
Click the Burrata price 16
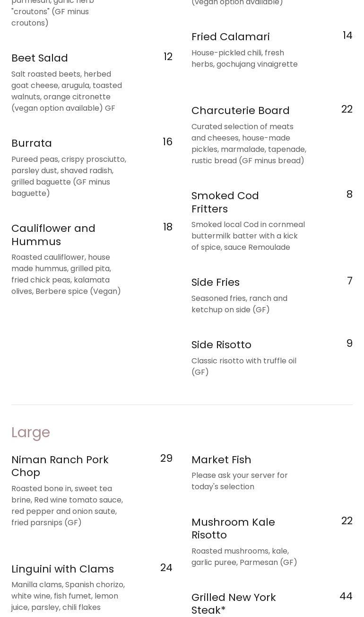pyautogui.click(x=167, y=142)
